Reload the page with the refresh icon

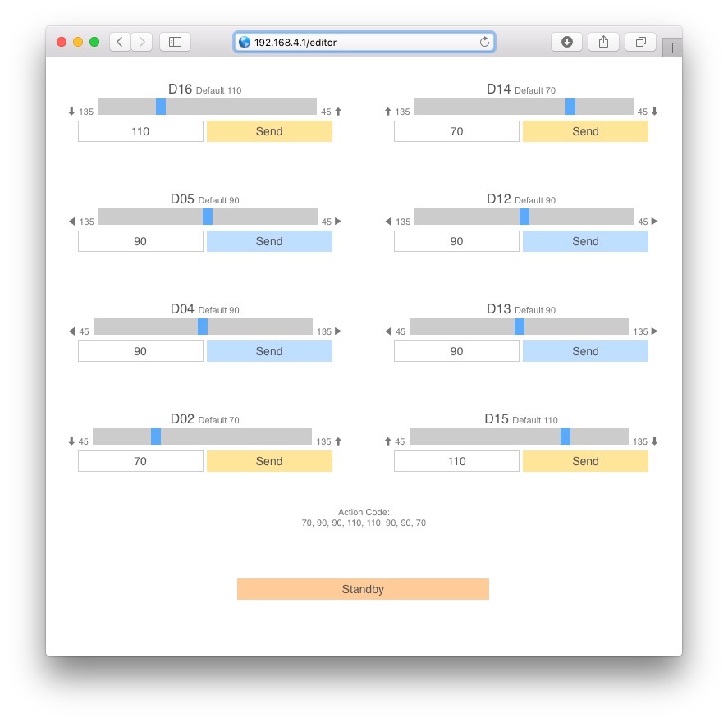click(x=484, y=42)
